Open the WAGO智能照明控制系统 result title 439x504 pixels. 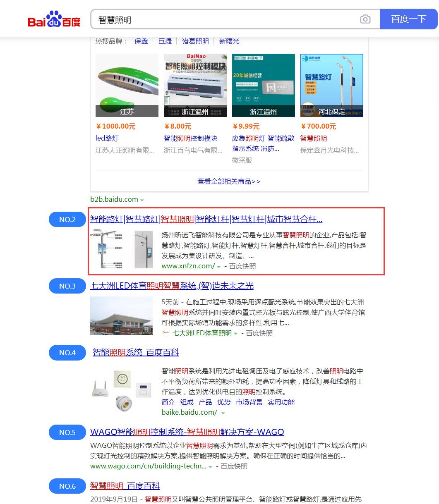click(x=187, y=432)
